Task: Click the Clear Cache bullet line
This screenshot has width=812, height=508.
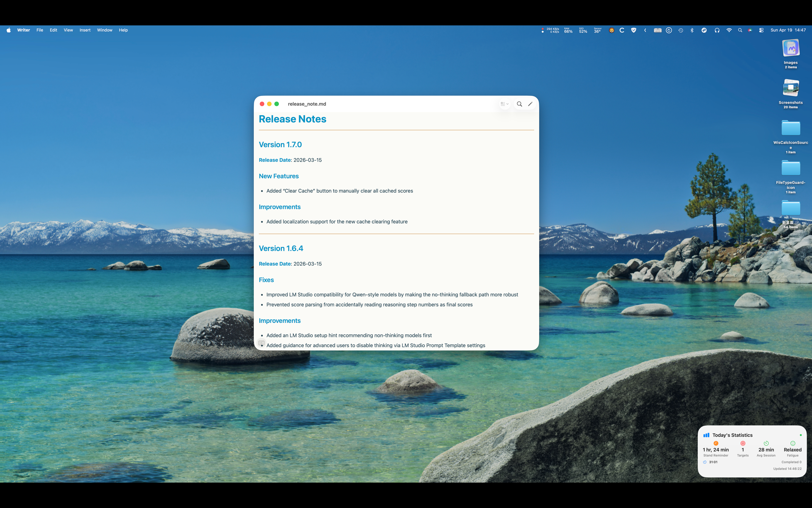Action: click(x=340, y=191)
